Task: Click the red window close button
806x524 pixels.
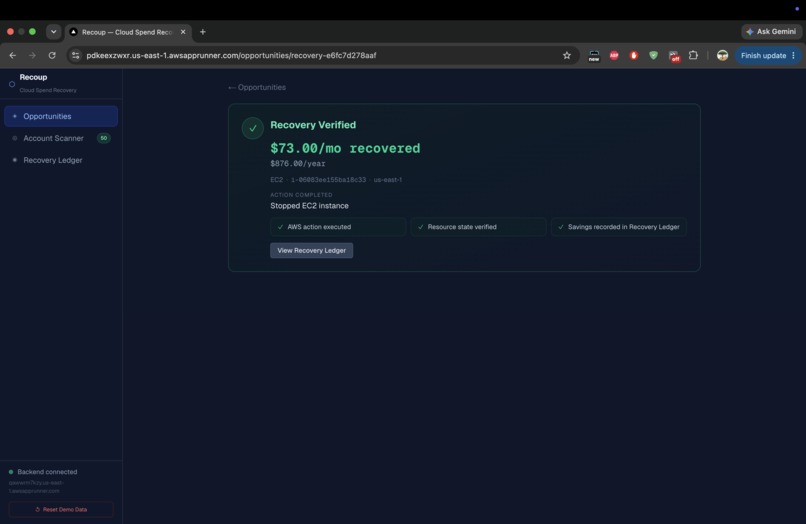Action: (x=10, y=32)
